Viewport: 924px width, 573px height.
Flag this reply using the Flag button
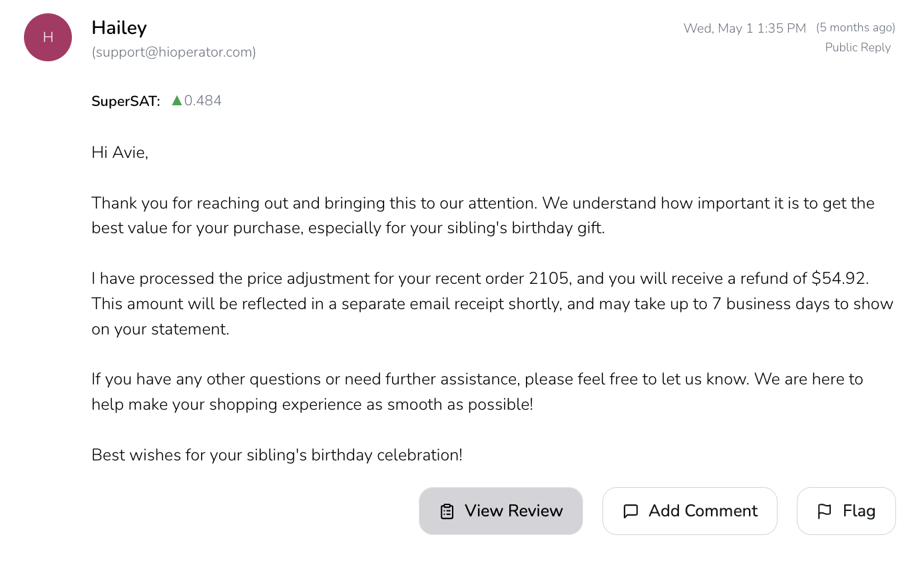tap(845, 511)
